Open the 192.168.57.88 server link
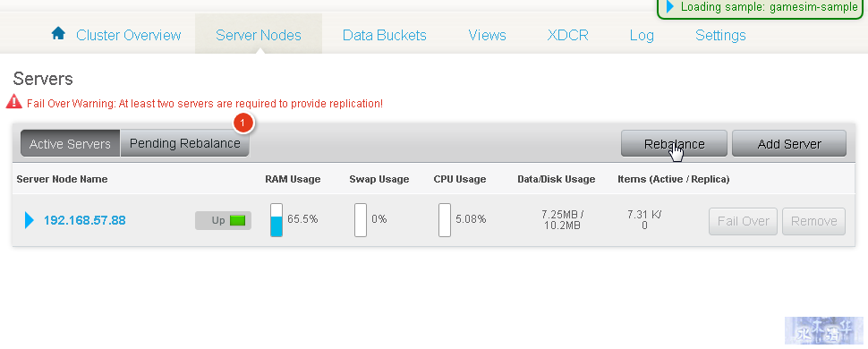Viewport: 868px width, 349px height. click(85, 220)
